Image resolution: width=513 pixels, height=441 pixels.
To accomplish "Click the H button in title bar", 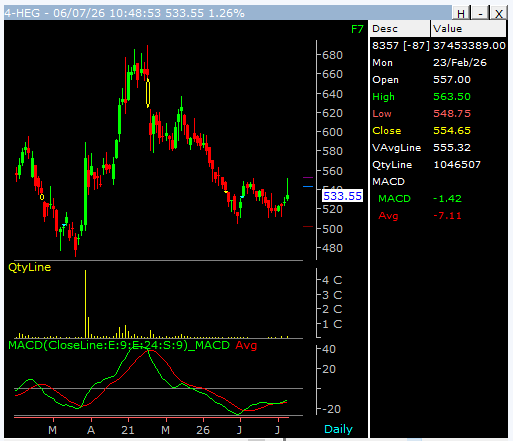I will click(461, 13).
